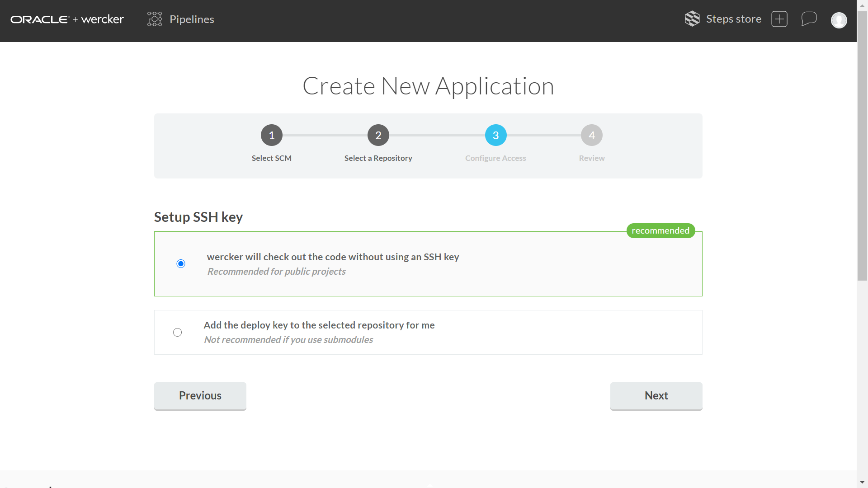The width and height of the screenshot is (868, 488).
Task: Open the Steps store menu link
Action: point(733,19)
